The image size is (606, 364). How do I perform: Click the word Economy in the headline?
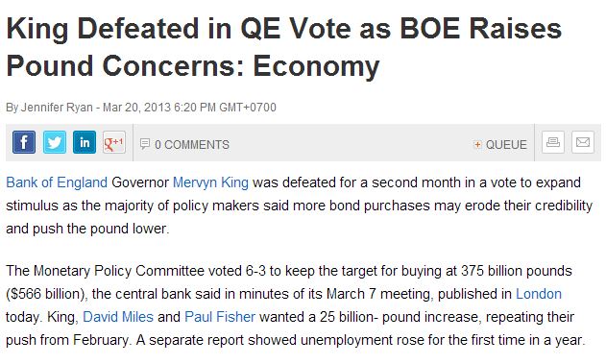[x=317, y=66]
